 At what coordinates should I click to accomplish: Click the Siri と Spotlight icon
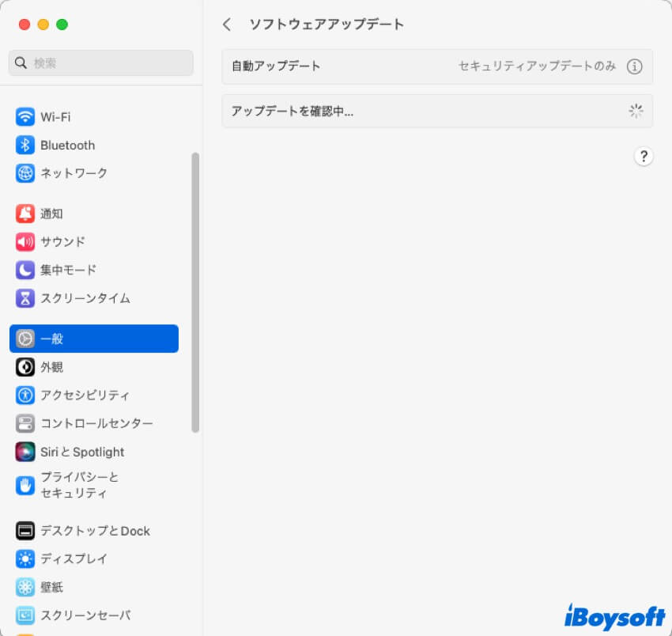click(x=25, y=452)
